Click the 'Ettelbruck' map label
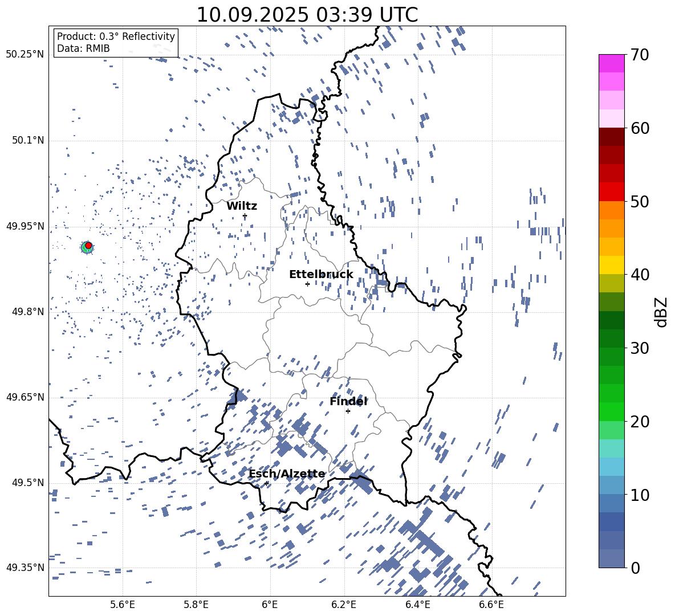Screen dimensions: 675x616 pyautogui.click(x=321, y=275)
